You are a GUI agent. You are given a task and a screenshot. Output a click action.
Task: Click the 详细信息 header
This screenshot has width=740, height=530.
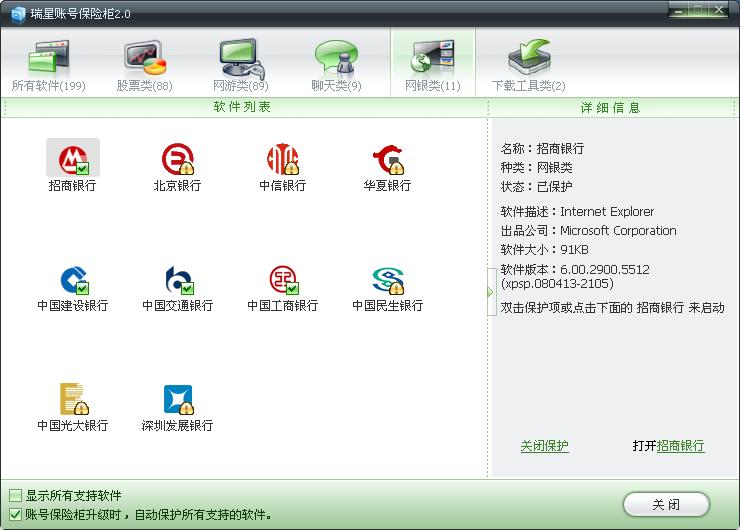pyautogui.click(x=610, y=108)
